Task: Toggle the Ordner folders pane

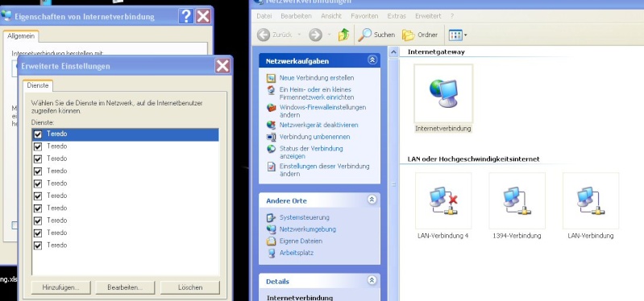Action: coord(420,35)
